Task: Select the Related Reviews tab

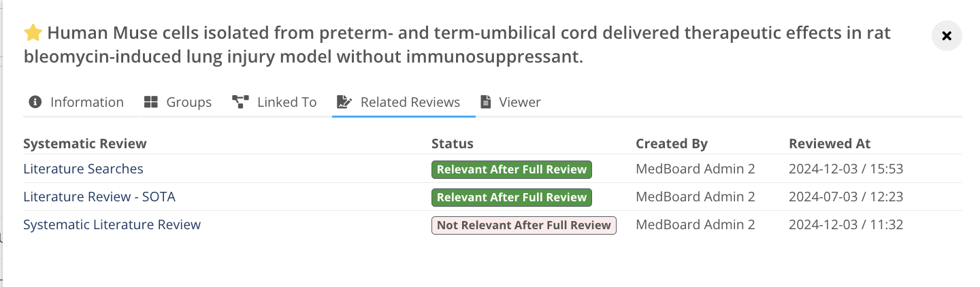Action: pyautogui.click(x=410, y=102)
